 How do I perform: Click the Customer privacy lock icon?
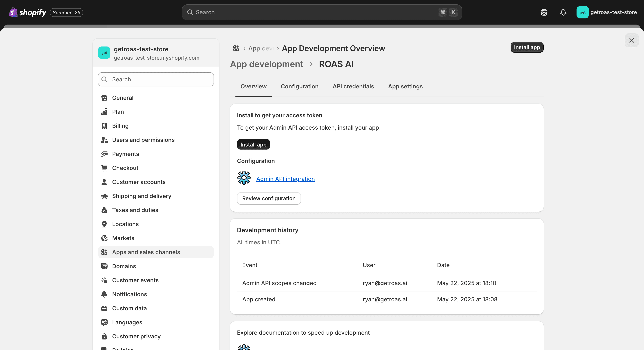coord(104,336)
